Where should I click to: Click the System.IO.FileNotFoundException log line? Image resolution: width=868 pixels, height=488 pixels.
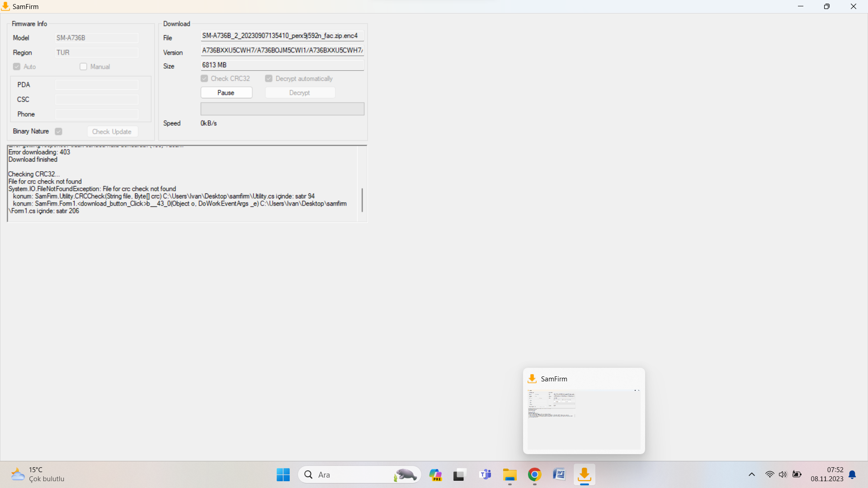(92, 189)
